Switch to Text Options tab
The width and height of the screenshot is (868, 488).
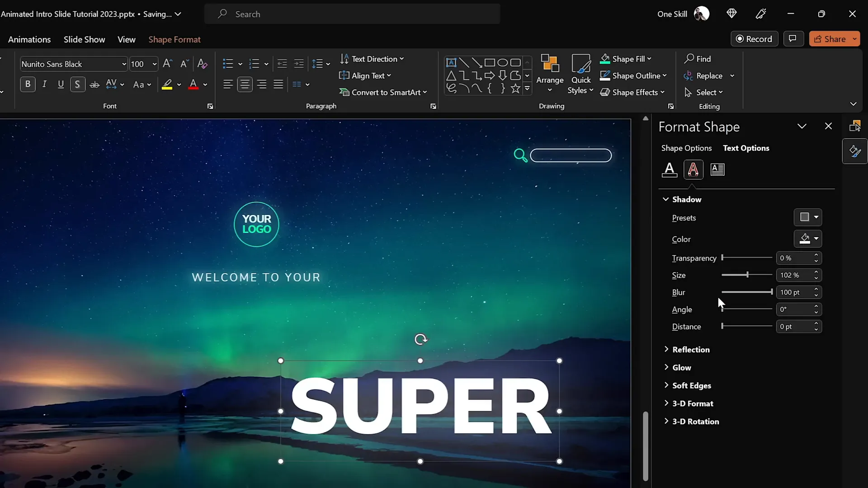pyautogui.click(x=746, y=148)
